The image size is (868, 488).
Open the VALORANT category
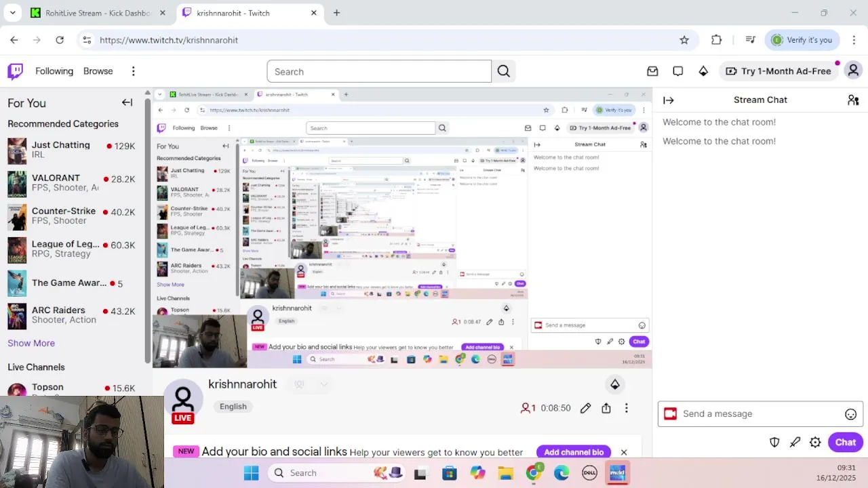(71, 183)
